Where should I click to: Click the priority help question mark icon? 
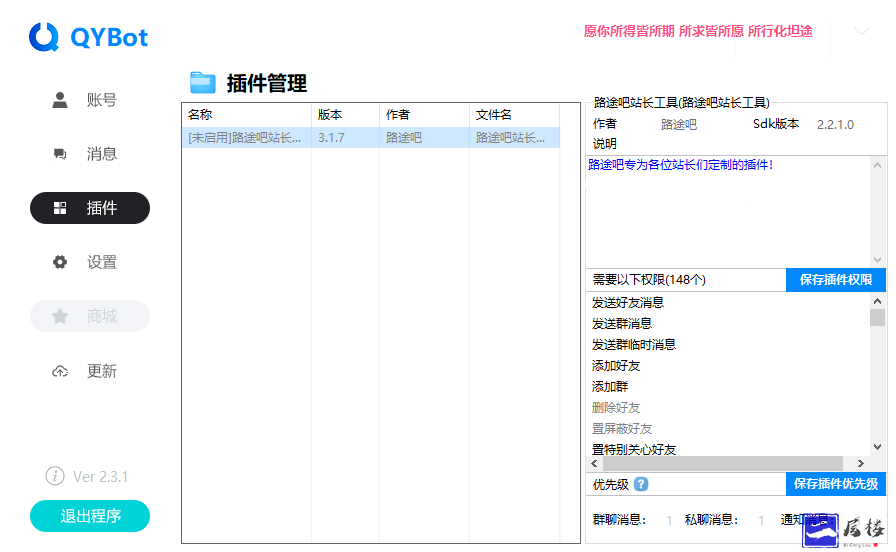(641, 484)
